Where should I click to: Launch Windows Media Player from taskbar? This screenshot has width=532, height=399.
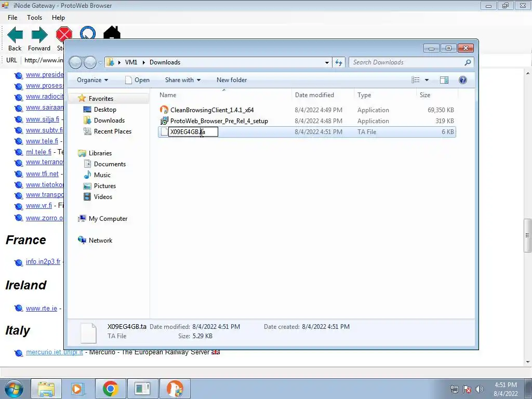click(x=77, y=389)
